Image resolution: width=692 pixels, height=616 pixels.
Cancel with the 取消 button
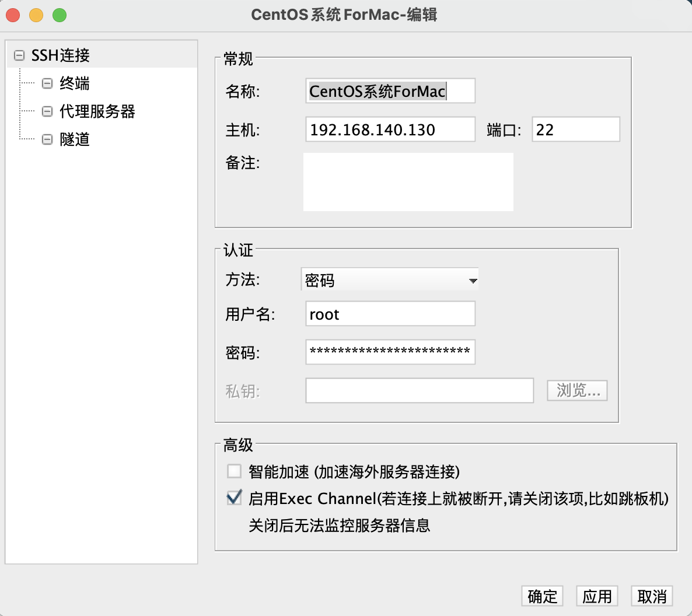tap(652, 596)
